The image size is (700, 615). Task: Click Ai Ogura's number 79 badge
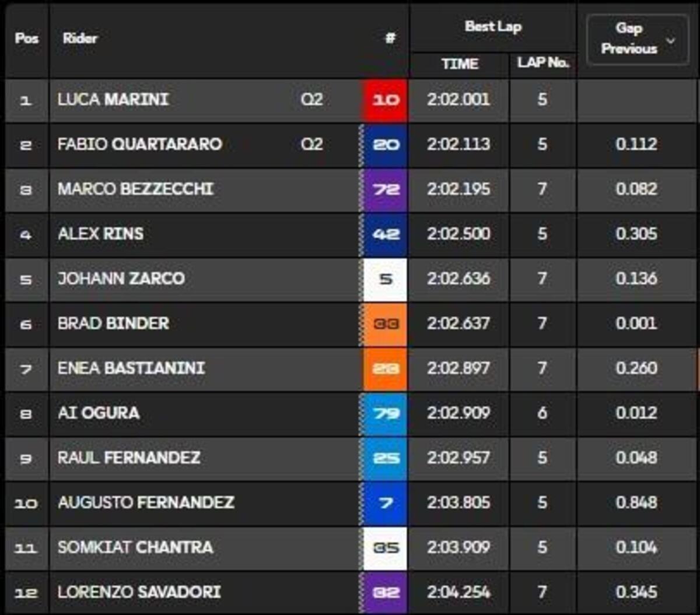click(x=386, y=413)
